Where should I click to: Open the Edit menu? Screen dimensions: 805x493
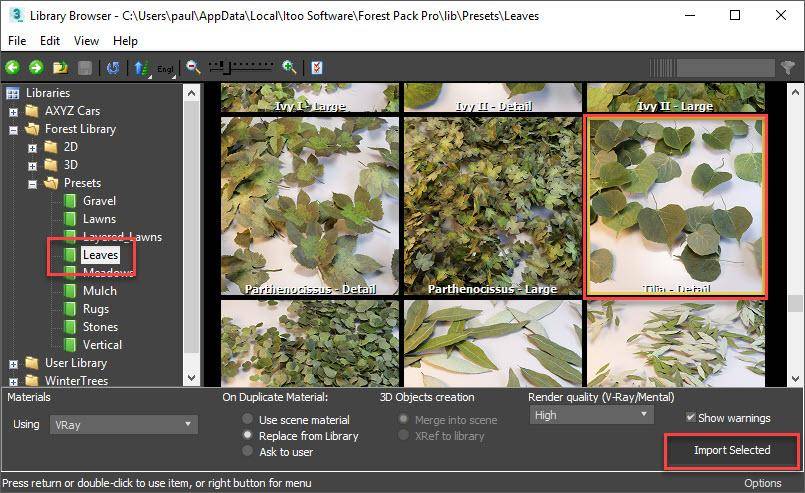pyautogui.click(x=50, y=41)
